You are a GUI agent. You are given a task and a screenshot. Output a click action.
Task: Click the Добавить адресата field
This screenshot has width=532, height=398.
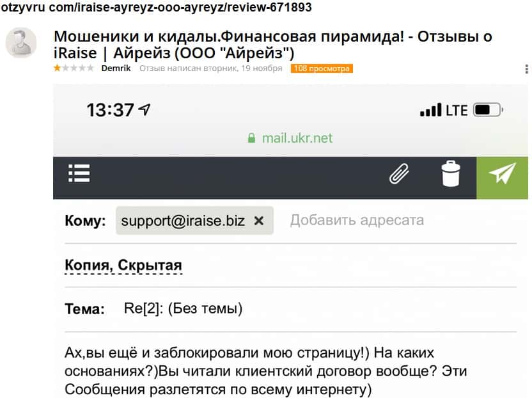click(357, 220)
